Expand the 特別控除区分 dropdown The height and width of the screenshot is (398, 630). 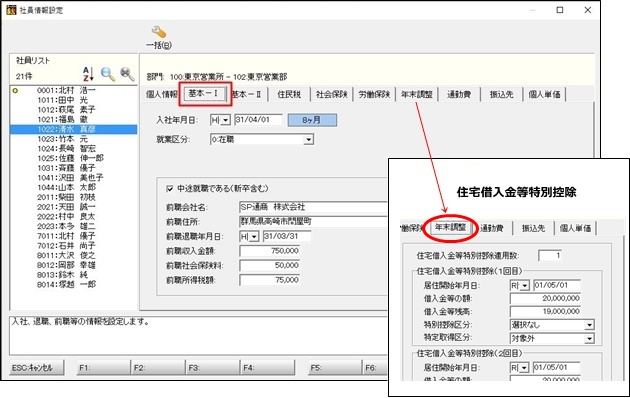coord(589,325)
